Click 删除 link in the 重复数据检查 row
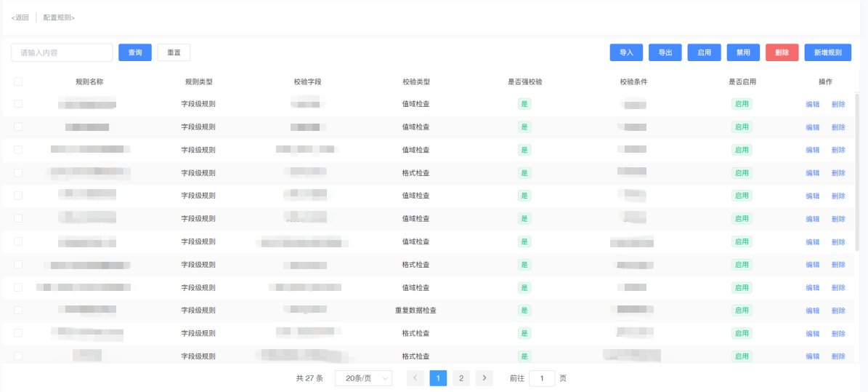This screenshot has width=868, height=392. pyautogui.click(x=838, y=311)
